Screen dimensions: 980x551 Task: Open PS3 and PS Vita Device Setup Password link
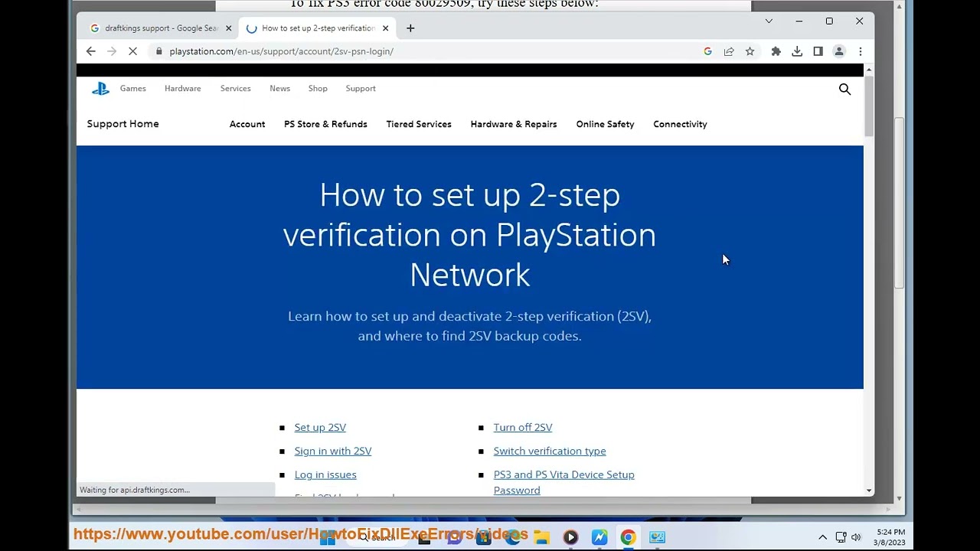tap(563, 483)
